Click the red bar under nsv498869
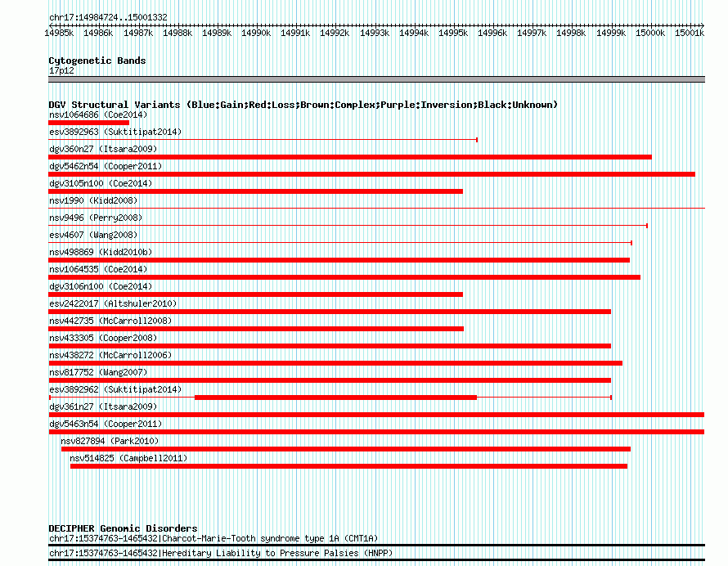 tap(339, 260)
